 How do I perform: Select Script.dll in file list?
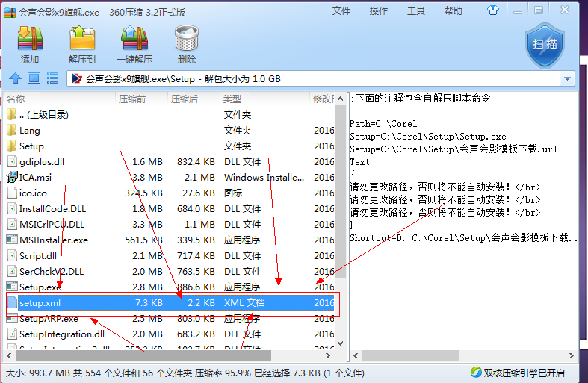(38, 255)
